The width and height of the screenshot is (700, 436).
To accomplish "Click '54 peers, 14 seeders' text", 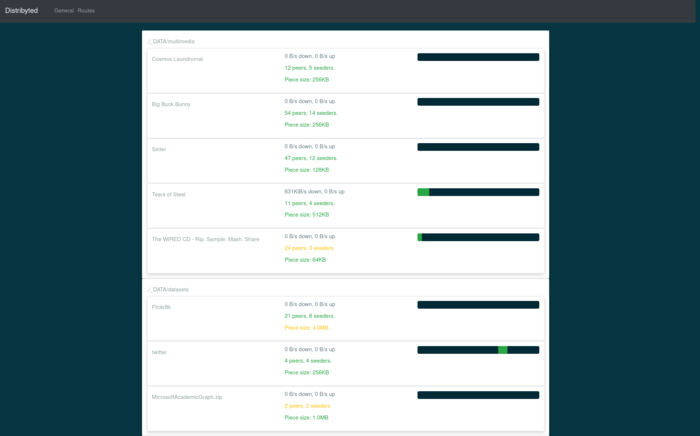I will coord(311,113).
